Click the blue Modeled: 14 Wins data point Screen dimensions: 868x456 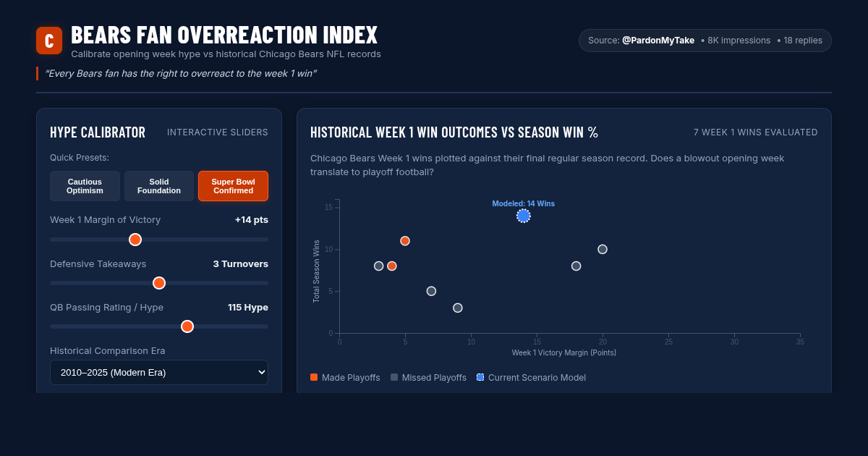[x=524, y=216]
